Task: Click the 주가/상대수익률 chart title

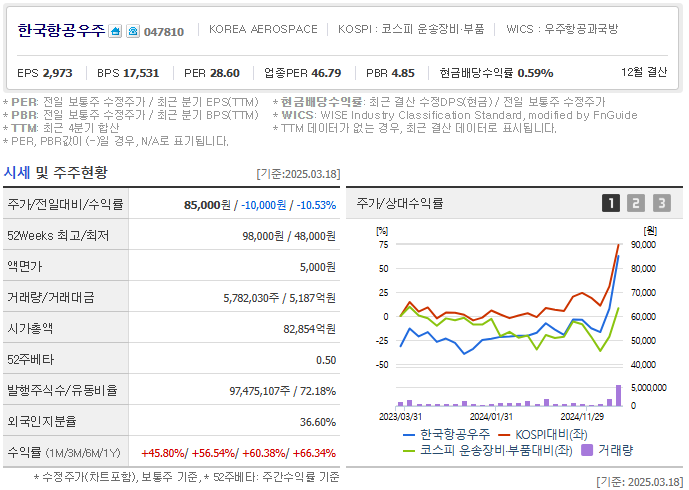Action: pos(400,203)
